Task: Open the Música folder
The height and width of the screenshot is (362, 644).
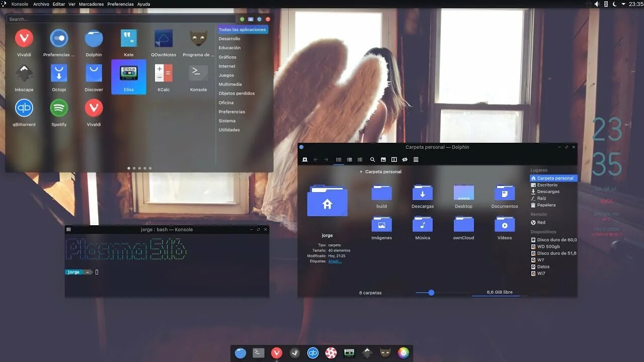Action: coord(423,228)
